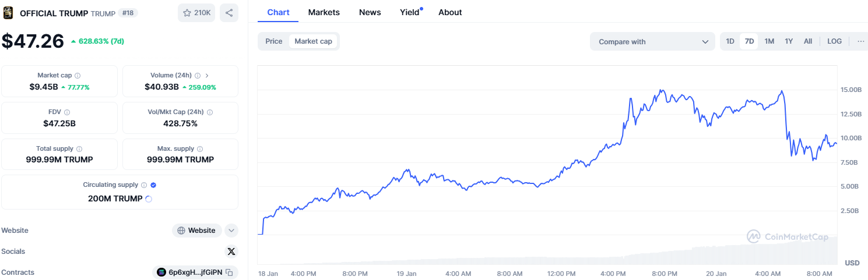Image resolution: width=868 pixels, height=280 pixels.
Task: Expand the Website links chevron
Action: pyautogui.click(x=231, y=231)
